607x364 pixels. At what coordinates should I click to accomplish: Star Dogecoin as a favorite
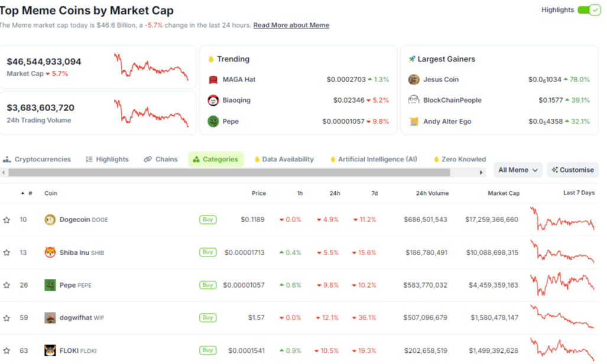point(7,220)
